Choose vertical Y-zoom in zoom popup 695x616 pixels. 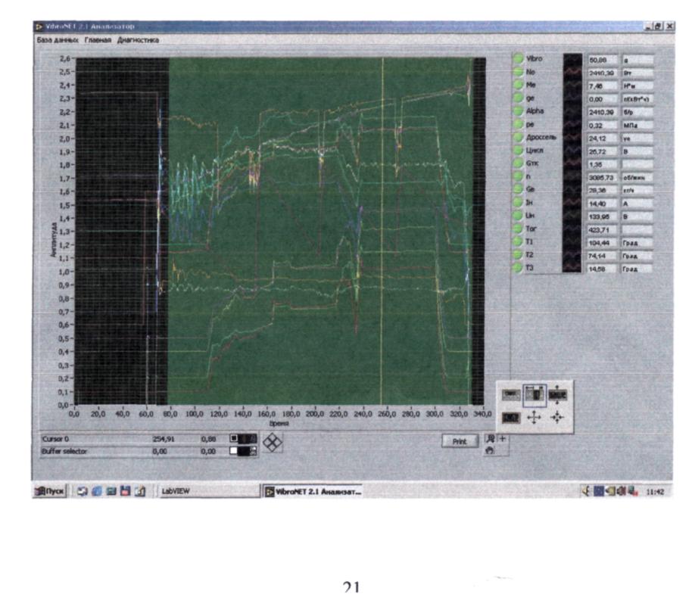(x=558, y=394)
